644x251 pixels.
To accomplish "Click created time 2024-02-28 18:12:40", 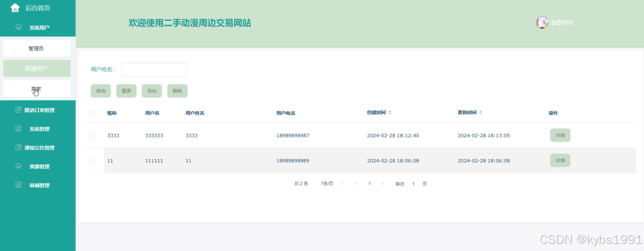I will pos(393,135).
